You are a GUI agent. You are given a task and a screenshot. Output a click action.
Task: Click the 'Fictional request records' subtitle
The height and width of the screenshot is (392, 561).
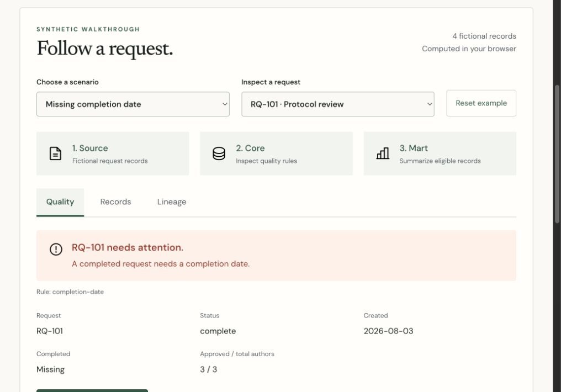(110, 161)
